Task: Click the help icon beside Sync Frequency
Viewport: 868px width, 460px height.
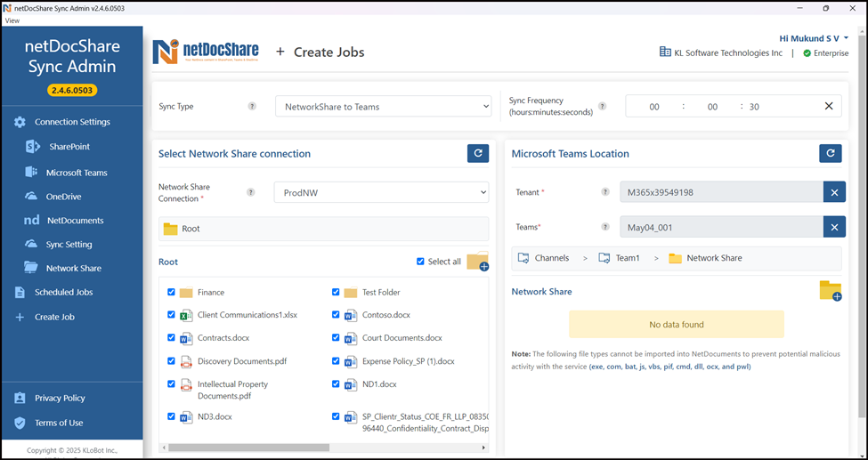Action: point(603,106)
